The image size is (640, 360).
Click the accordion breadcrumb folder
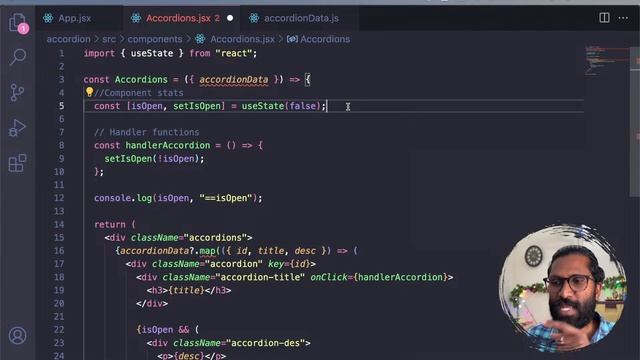(x=68, y=39)
